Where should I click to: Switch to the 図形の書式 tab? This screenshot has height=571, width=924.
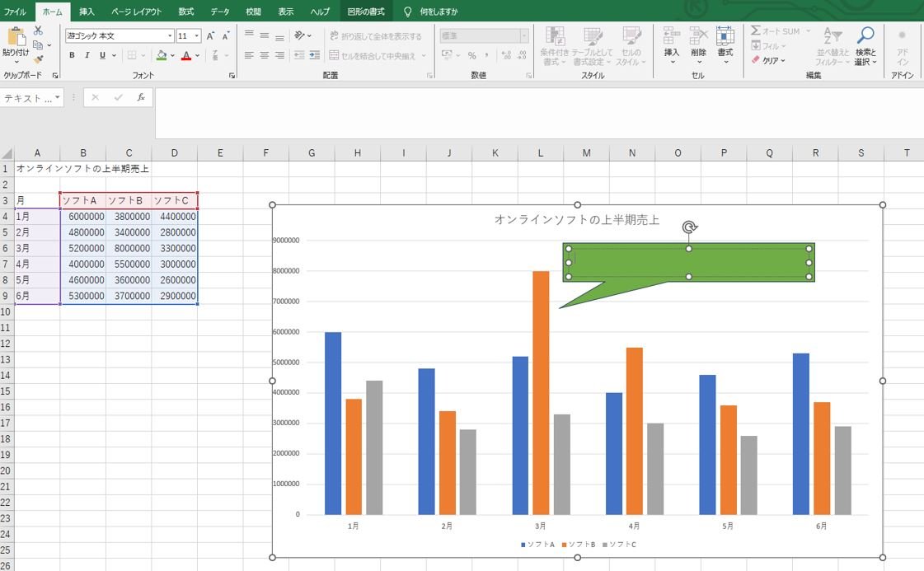click(366, 12)
